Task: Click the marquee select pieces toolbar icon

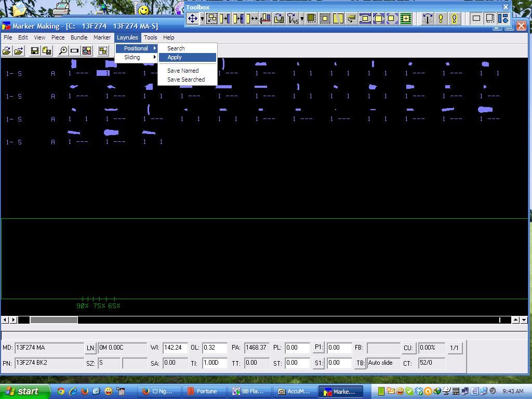Action: 103,51
